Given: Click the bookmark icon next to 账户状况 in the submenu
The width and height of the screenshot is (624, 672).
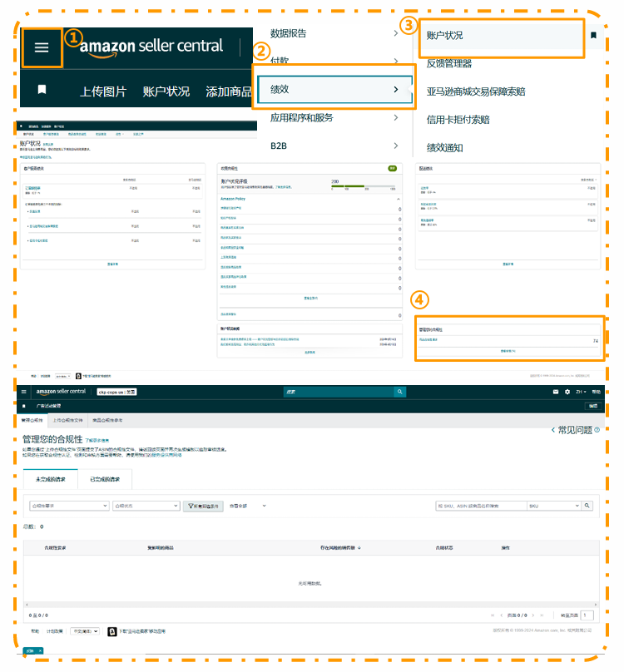Looking at the screenshot, I should [x=593, y=35].
